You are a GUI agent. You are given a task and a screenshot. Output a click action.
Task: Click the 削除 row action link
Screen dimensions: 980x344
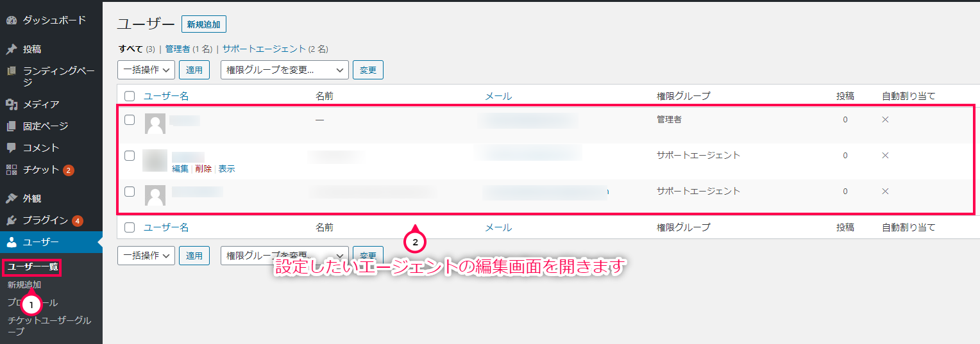tap(203, 169)
